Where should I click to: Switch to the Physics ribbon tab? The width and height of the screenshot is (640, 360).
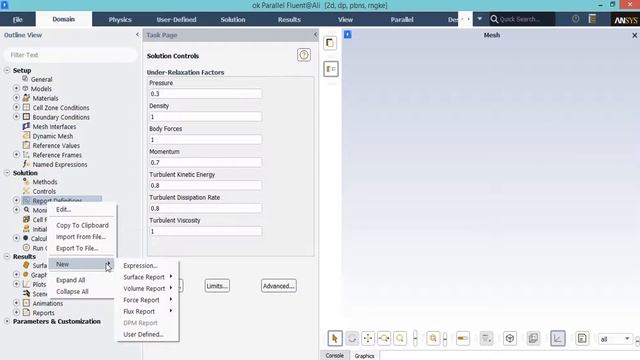pos(120,20)
